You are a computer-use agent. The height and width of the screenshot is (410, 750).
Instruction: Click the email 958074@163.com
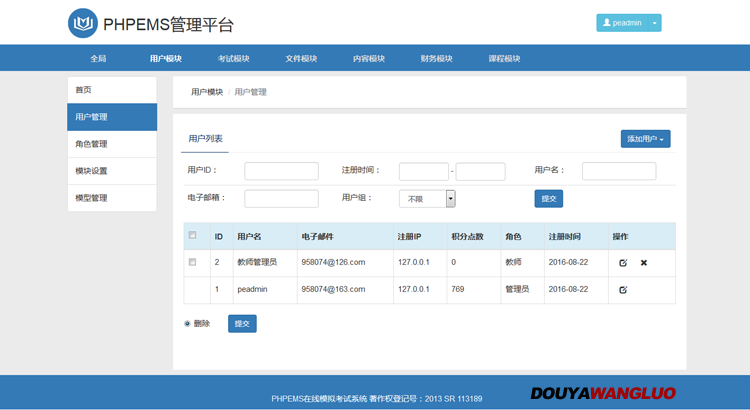click(x=333, y=289)
